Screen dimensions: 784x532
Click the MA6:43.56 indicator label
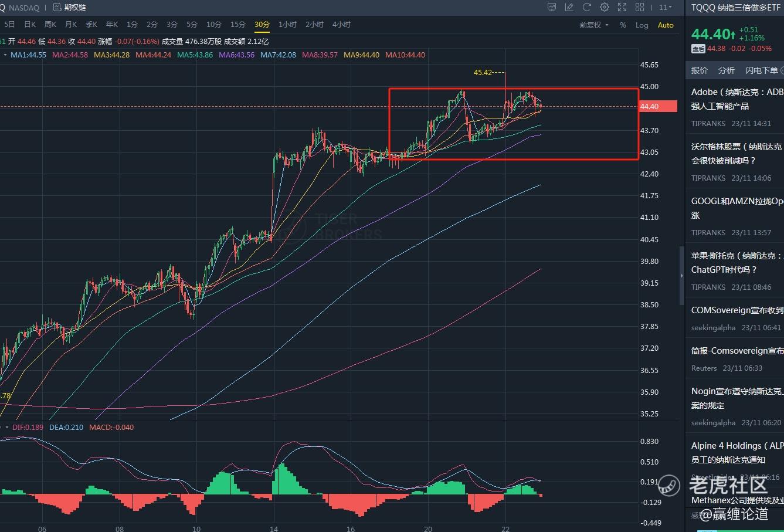click(236, 55)
